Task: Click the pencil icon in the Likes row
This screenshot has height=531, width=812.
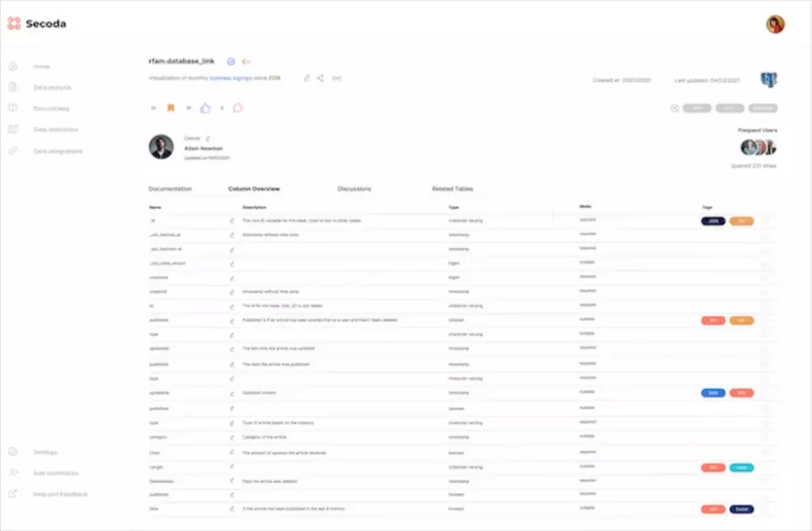Action: point(232,453)
